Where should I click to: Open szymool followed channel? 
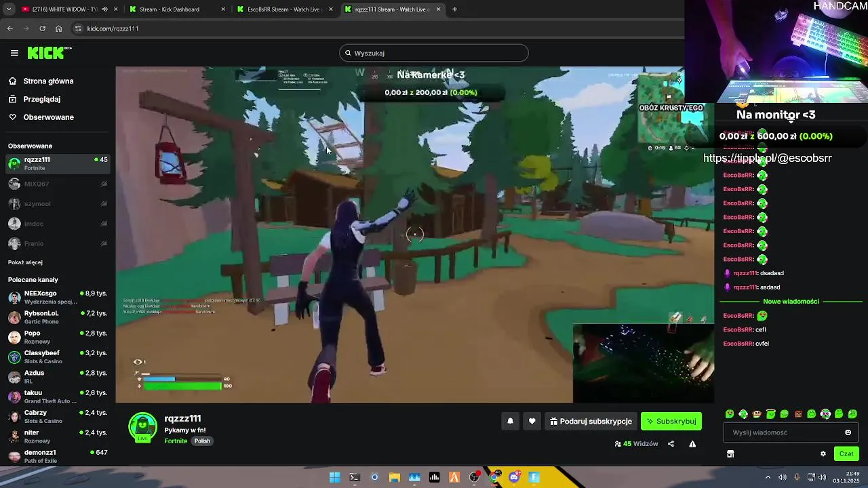[x=58, y=203]
